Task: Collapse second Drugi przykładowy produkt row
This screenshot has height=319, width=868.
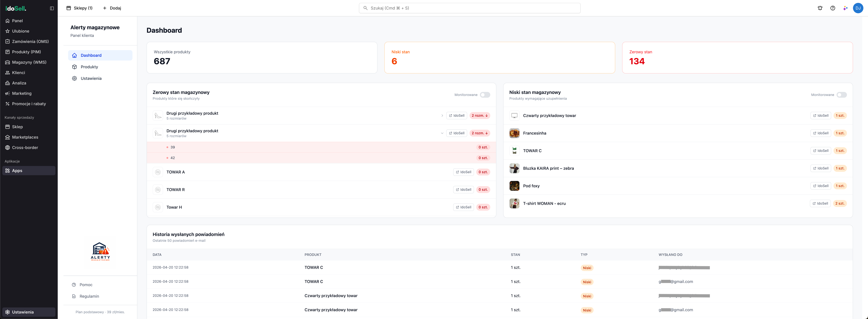Action: tap(442, 133)
